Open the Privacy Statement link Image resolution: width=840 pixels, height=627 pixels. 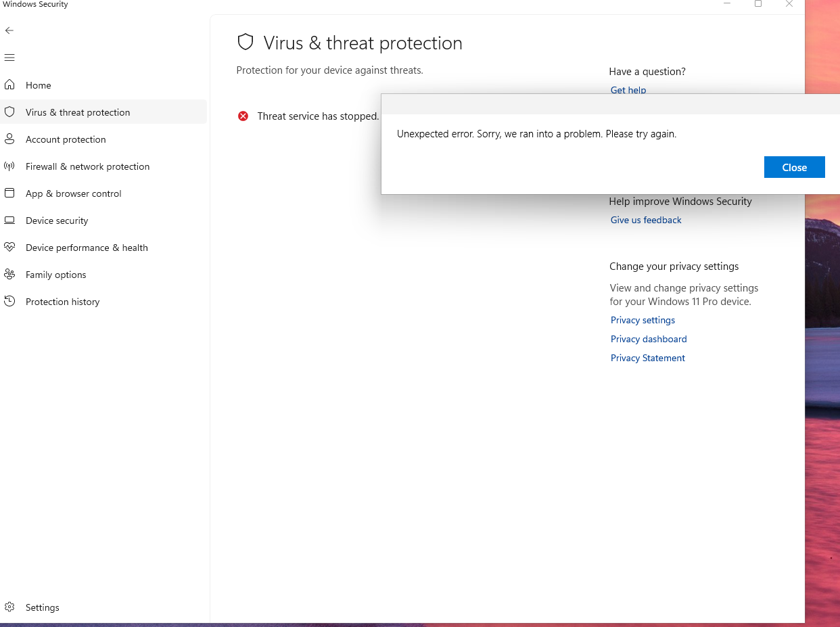tap(648, 358)
